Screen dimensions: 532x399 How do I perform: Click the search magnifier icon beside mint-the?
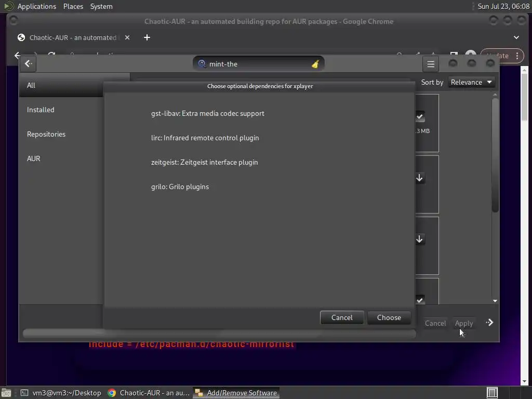tap(202, 64)
